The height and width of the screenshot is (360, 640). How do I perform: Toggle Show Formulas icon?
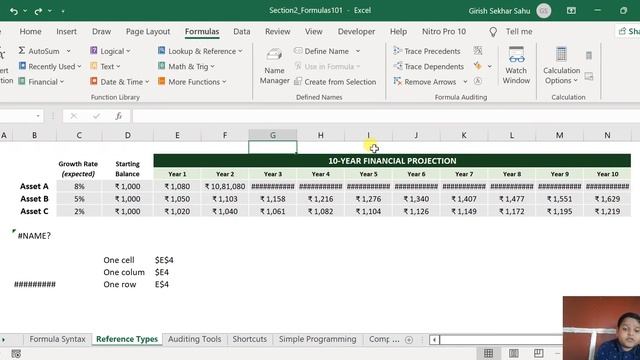[478, 51]
